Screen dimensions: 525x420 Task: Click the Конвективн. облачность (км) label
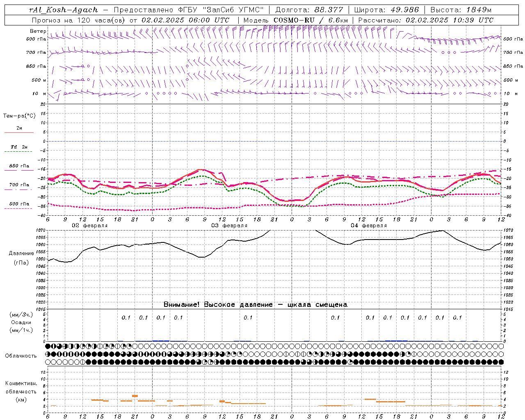21,391
